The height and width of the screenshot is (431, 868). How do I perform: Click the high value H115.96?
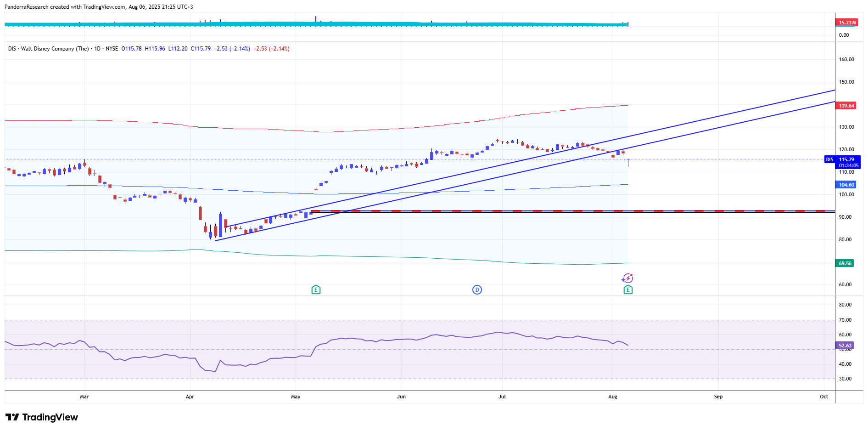155,49
